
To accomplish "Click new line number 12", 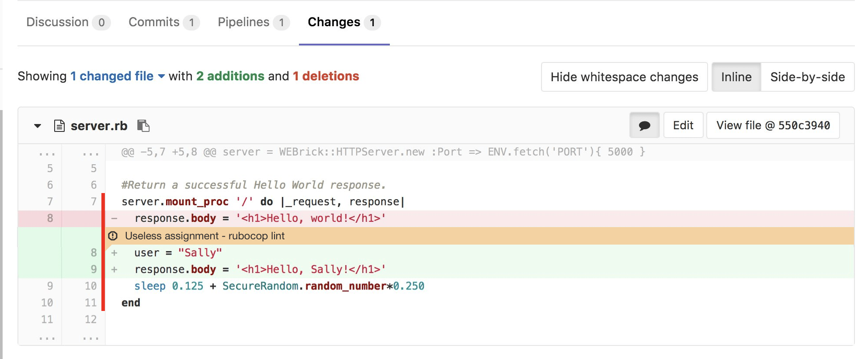I will 90,319.
